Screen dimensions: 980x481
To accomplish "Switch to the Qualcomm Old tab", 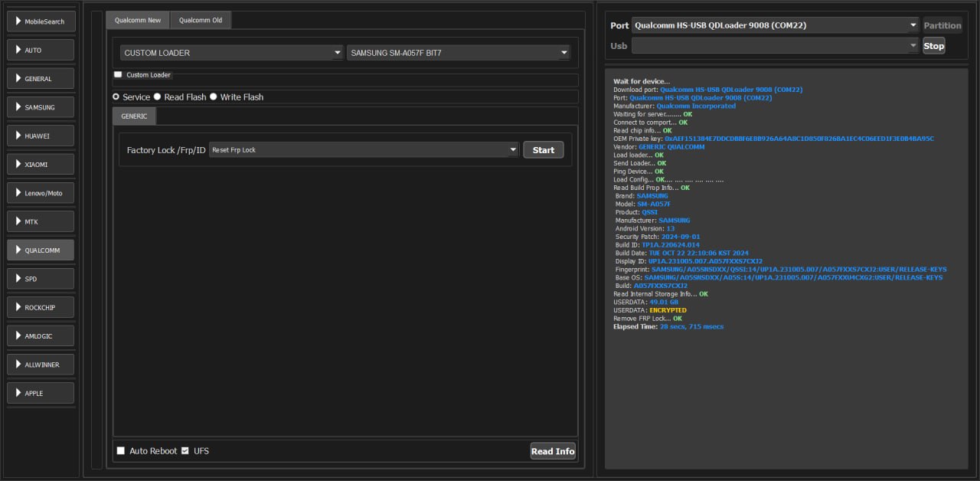I will pos(201,20).
